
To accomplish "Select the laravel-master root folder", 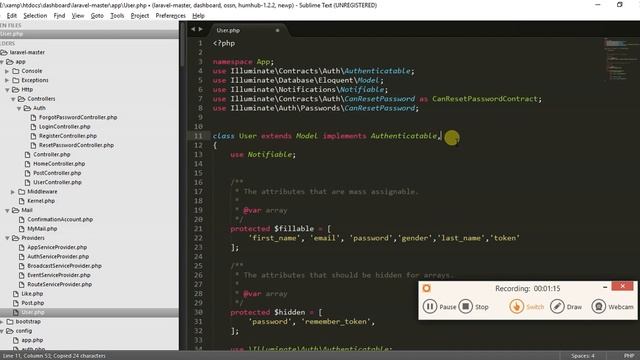I will (27, 52).
